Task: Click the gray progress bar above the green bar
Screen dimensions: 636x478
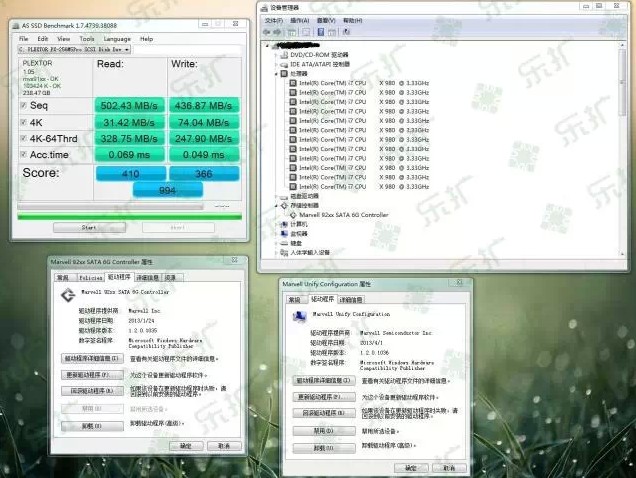Action: pos(110,207)
